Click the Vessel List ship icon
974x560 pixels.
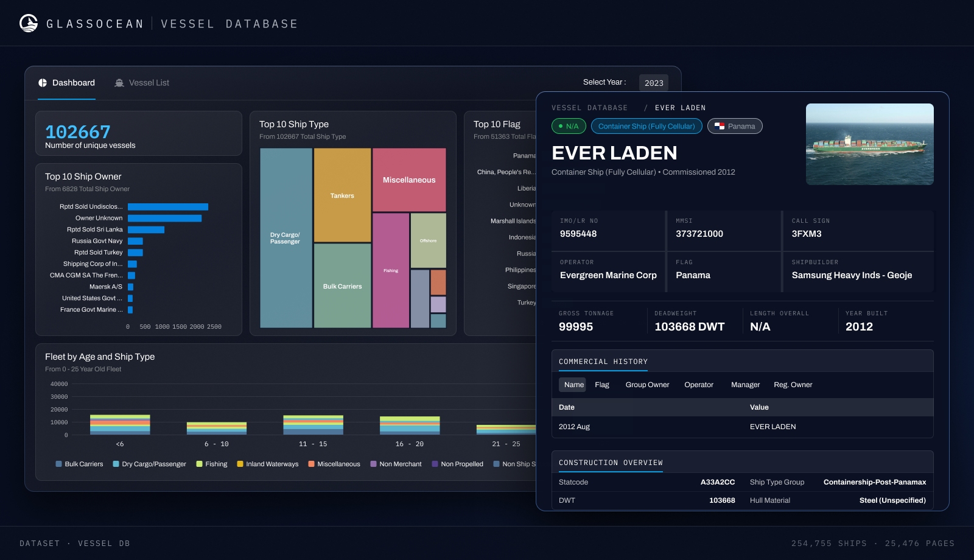pos(119,83)
